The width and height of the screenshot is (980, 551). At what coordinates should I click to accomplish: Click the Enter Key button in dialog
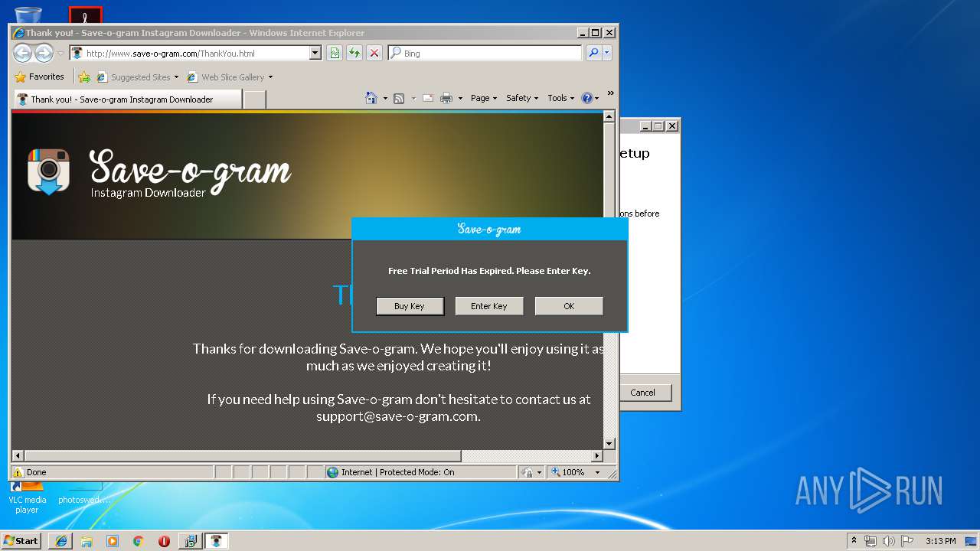[x=489, y=306]
